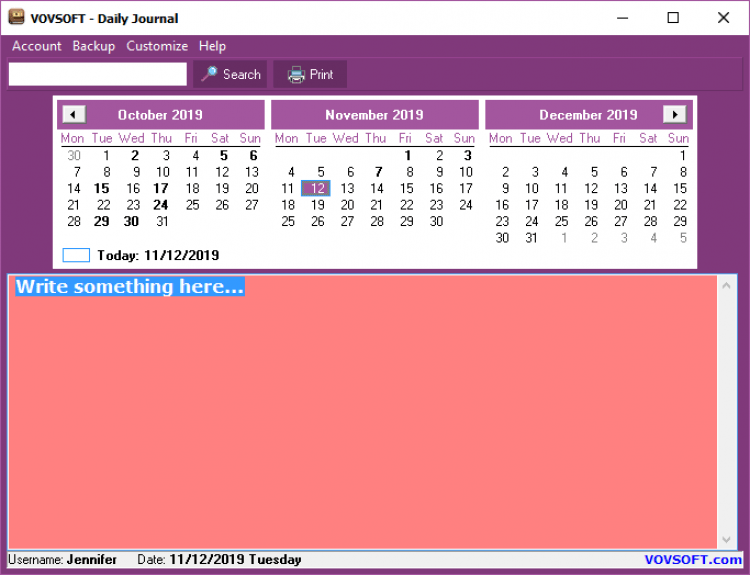The width and height of the screenshot is (750, 575).
Task: Open the Help menu
Action: click(x=212, y=46)
